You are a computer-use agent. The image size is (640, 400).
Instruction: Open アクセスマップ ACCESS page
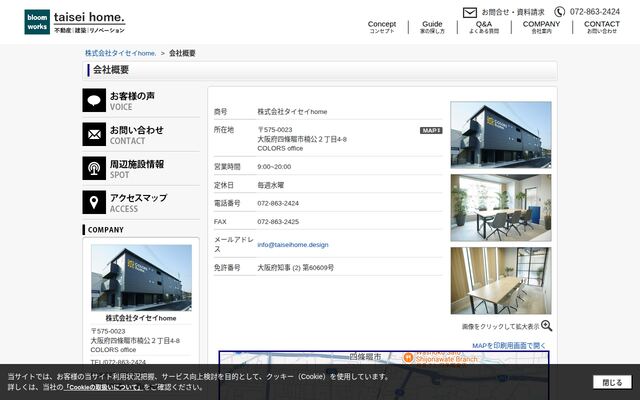(x=138, y=202)
